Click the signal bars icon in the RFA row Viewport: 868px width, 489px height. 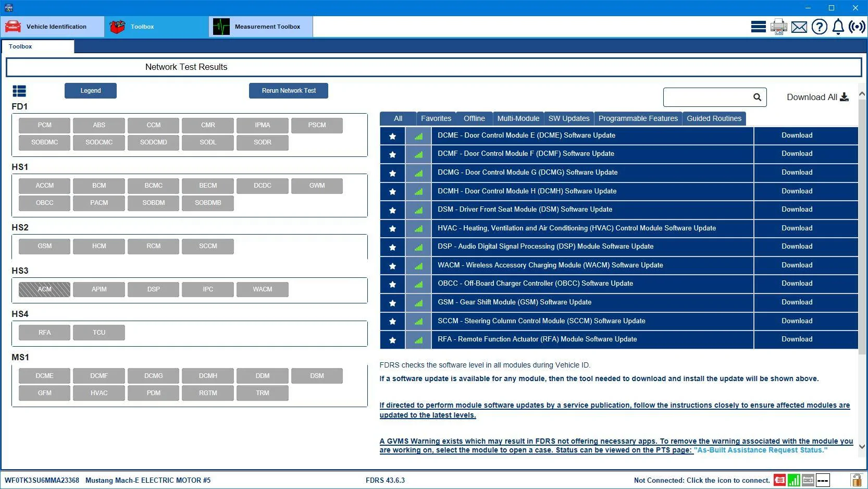(x=418, y=339)
